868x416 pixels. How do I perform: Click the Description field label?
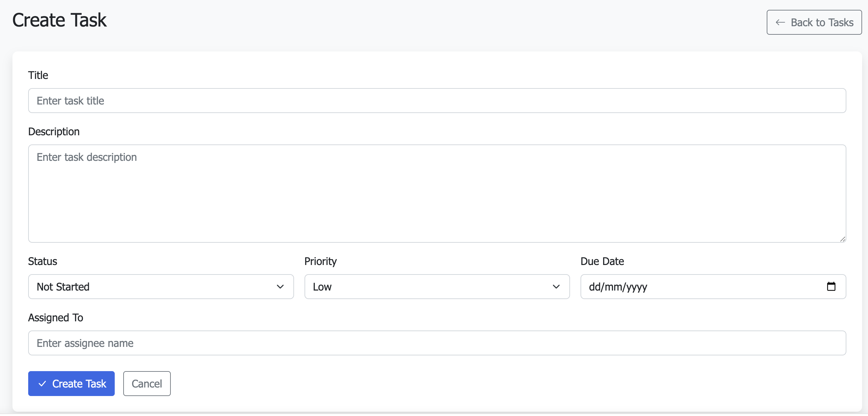click(x=54, y=131)
